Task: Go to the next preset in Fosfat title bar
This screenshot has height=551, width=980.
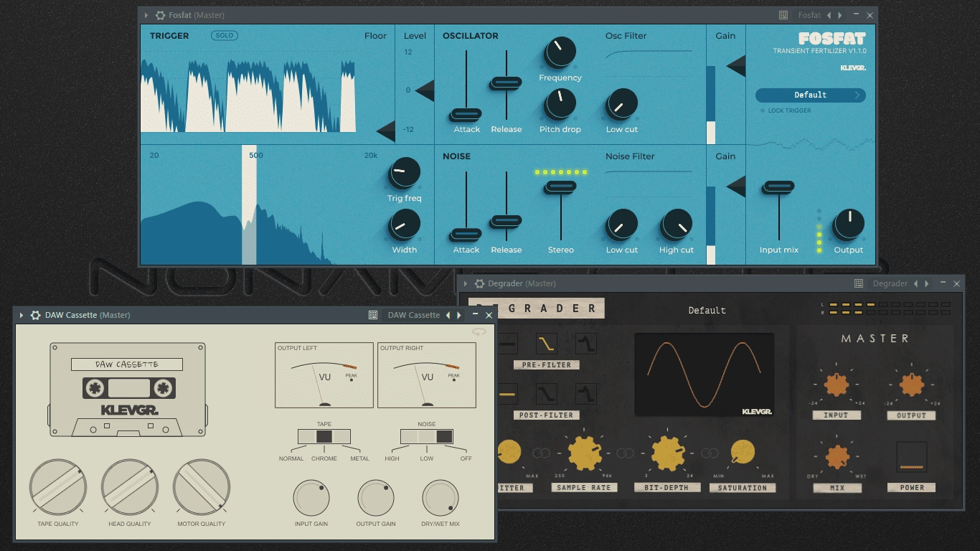Action: (x=839, y=15)
